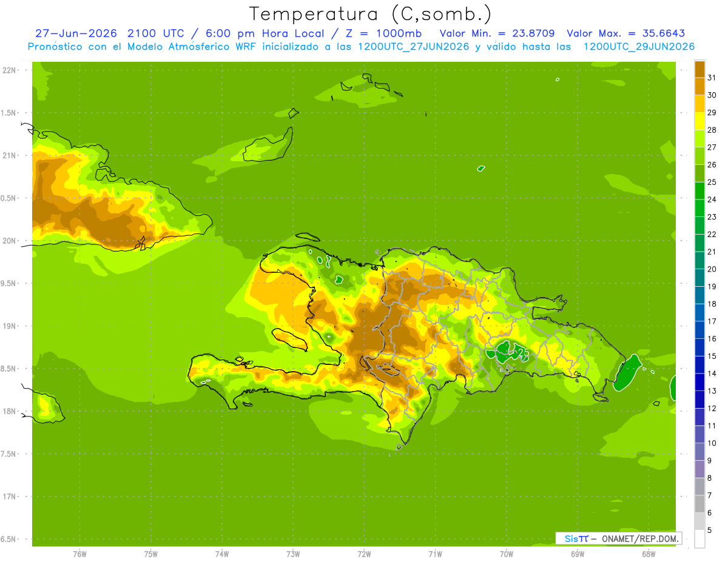728x562 pixels.
Task: Pick legend color between 21 and 22
Action: coord(699,243)
